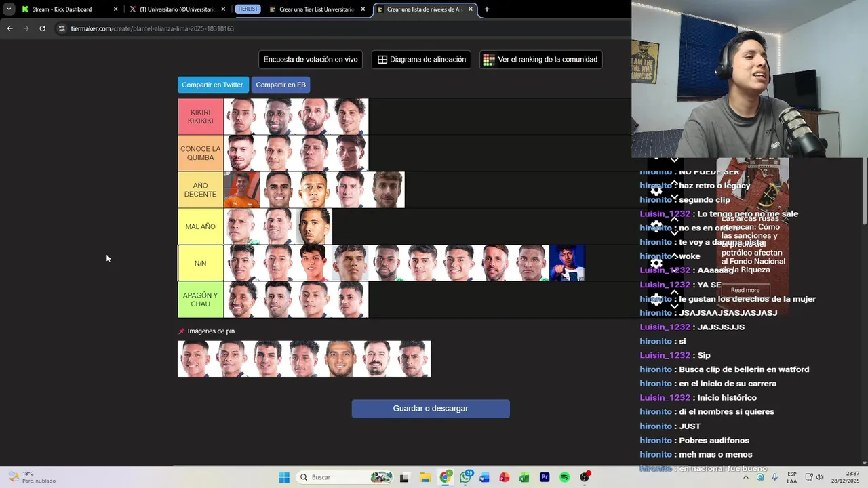Edit the MAL AÑO tier label
Screen dimensions: 868x488
pyautogui.click(x=201, y=226)
